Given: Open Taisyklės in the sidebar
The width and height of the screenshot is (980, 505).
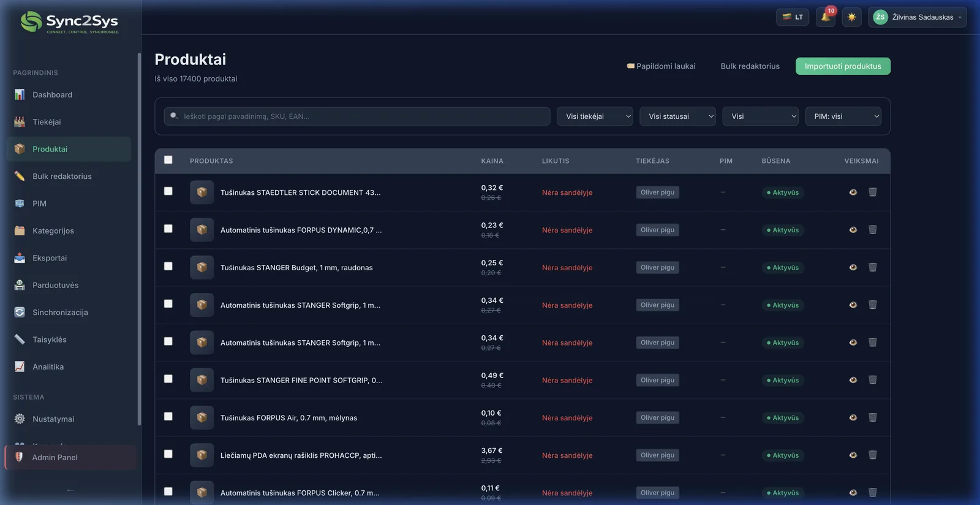Looking at the screenshot, I should click(x=69, y=340).
